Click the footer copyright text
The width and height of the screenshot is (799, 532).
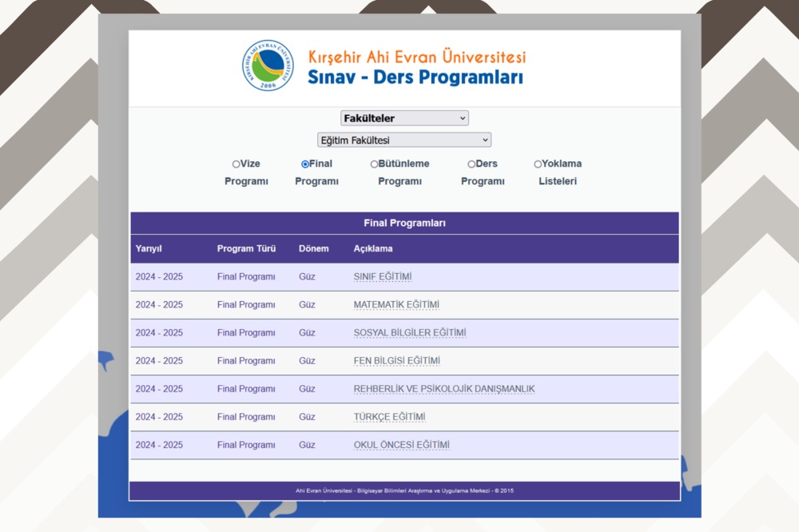point(404,490)
